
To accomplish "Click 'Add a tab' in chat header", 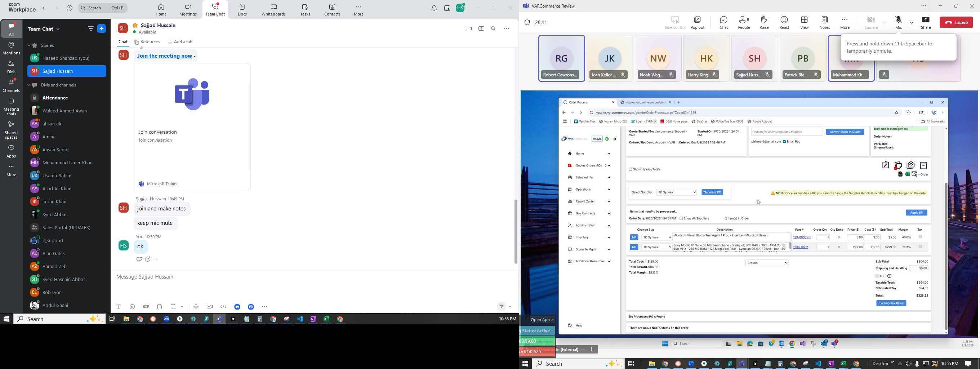I will 180,42.
